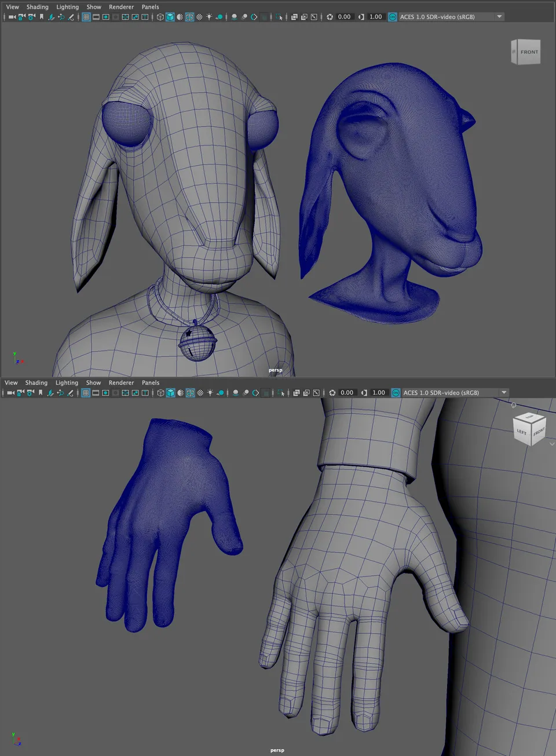Toggle Gate Mask in top viewport toolbar
The image size is (556, 756).
116,17
